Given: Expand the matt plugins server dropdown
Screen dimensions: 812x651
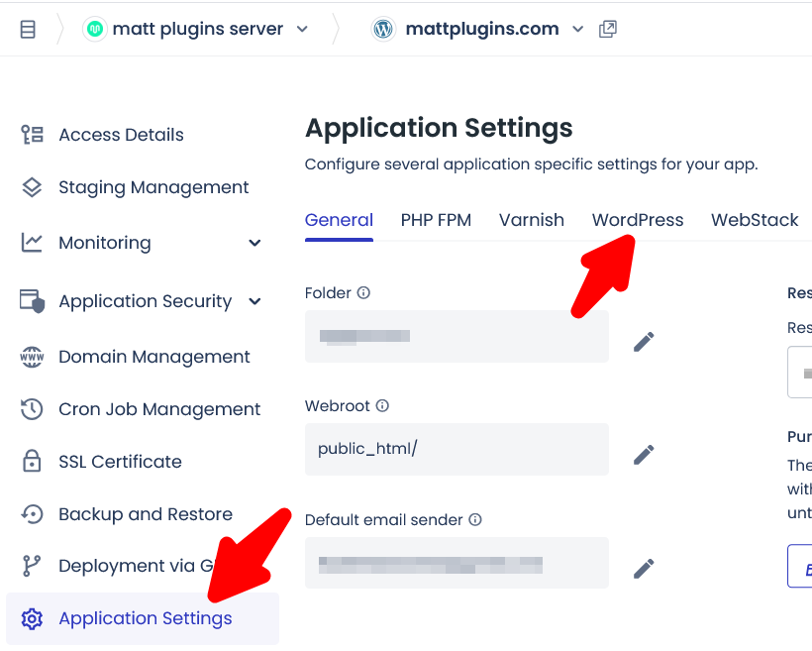Looking at the screenshot, I should [302, 30].
